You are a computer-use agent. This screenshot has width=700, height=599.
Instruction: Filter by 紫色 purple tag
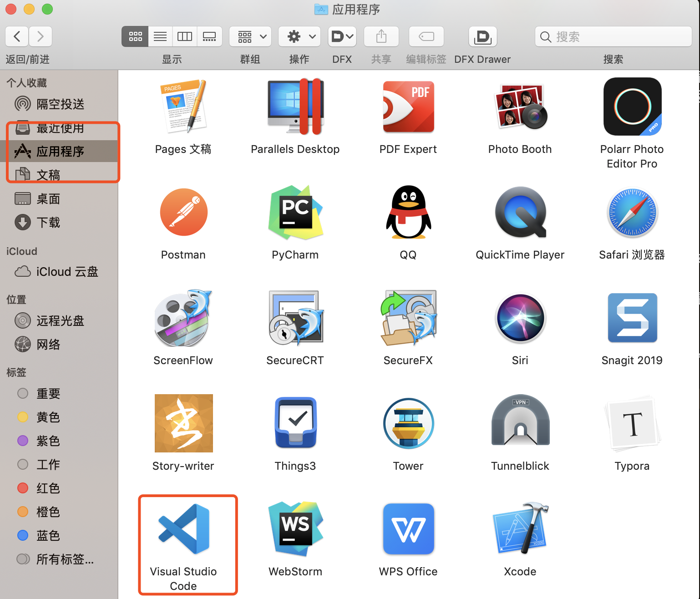point(59,441)
